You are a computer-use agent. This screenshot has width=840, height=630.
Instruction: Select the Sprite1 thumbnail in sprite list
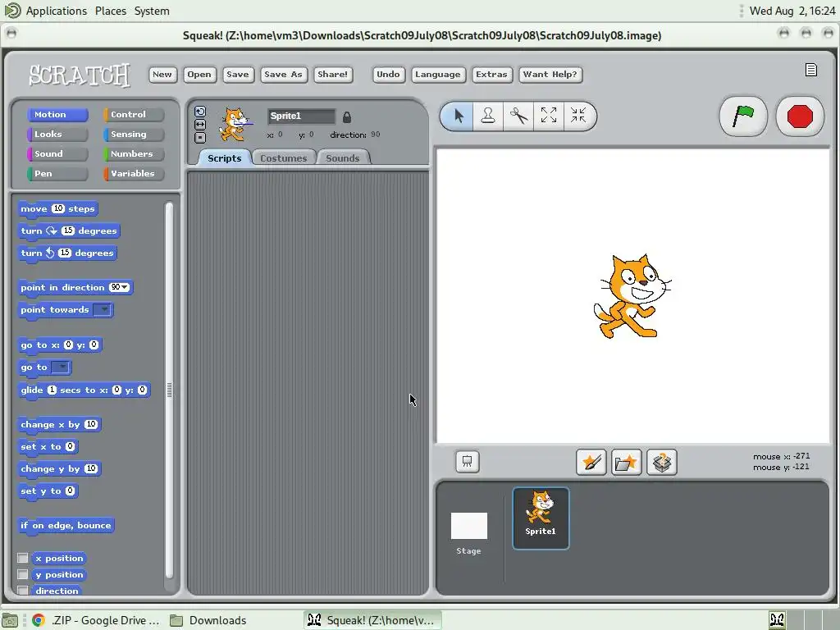coord(541,518)
